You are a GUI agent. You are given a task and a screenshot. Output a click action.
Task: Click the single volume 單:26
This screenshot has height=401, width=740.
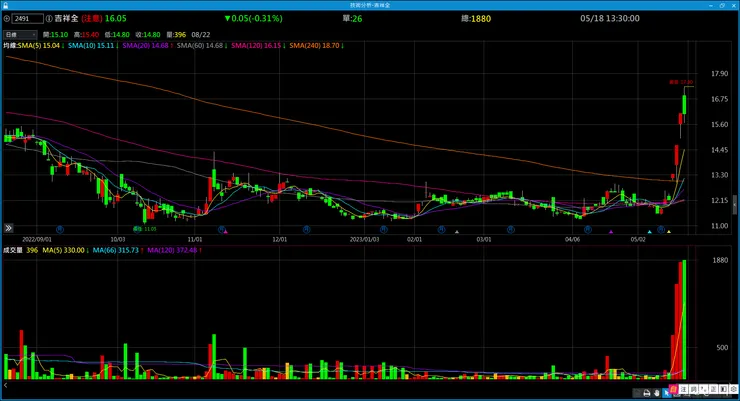(352, 18)
